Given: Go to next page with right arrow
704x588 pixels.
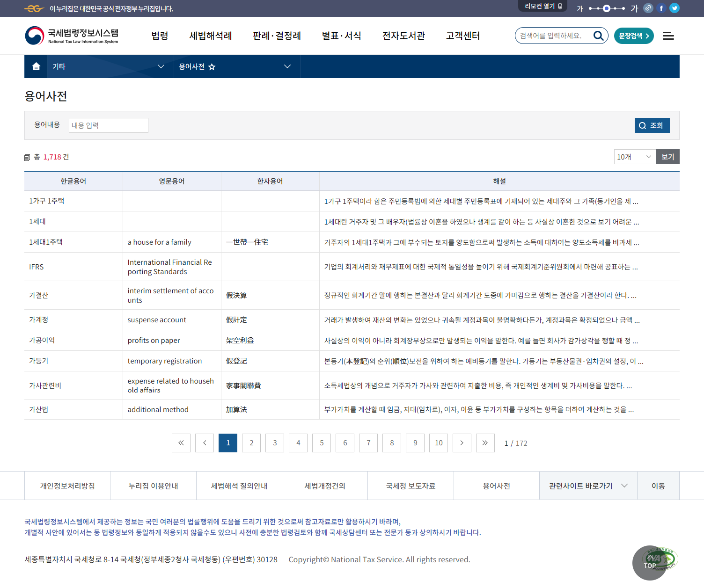Looking at the screenshot, I should [x=462, y=443].
